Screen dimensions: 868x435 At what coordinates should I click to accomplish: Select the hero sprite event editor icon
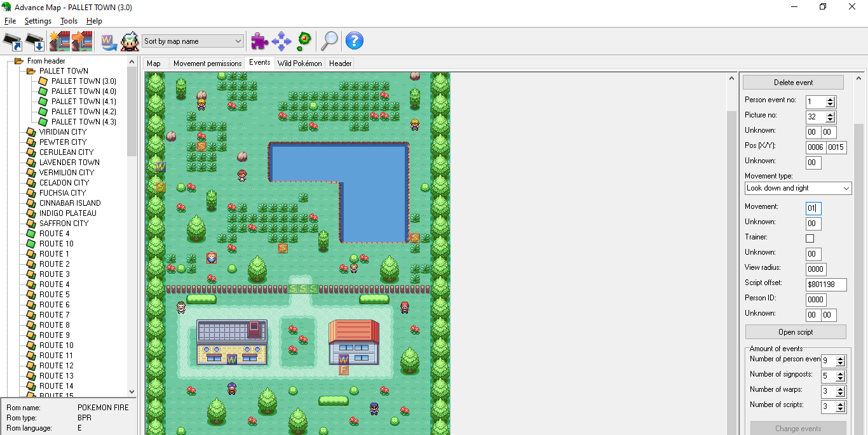click(x=130, y=41)
